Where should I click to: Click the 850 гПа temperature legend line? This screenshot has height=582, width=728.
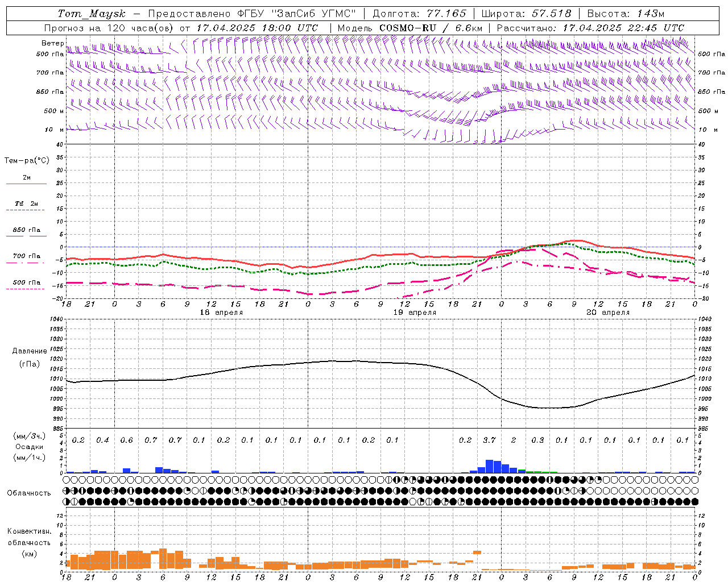[25, 236]
